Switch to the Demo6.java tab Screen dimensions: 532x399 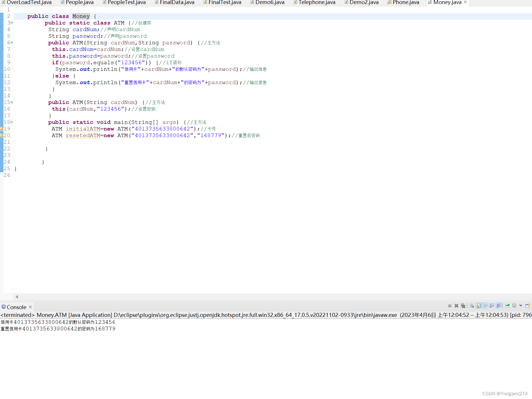267,2
